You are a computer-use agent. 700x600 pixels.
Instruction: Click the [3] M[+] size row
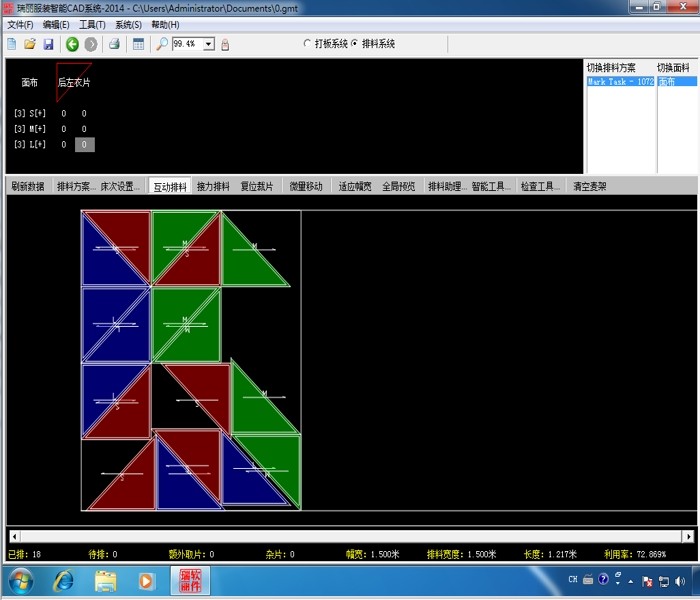(30, 129)
